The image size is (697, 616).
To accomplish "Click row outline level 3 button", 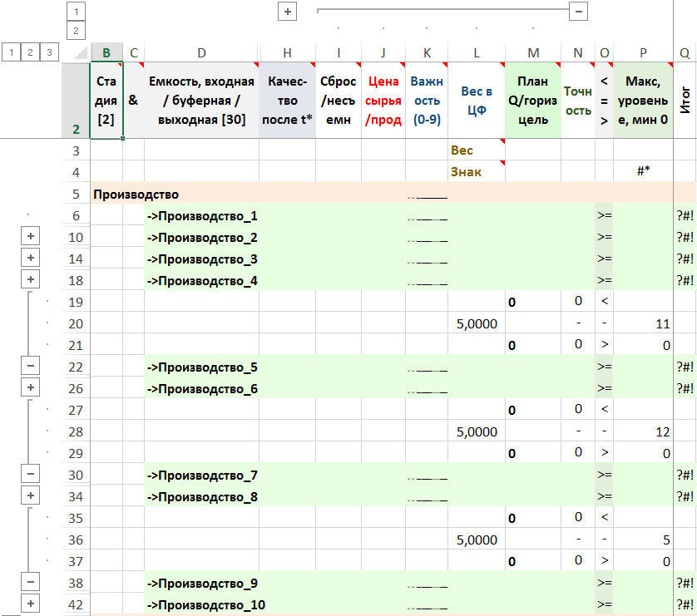I will coord(49,52).
